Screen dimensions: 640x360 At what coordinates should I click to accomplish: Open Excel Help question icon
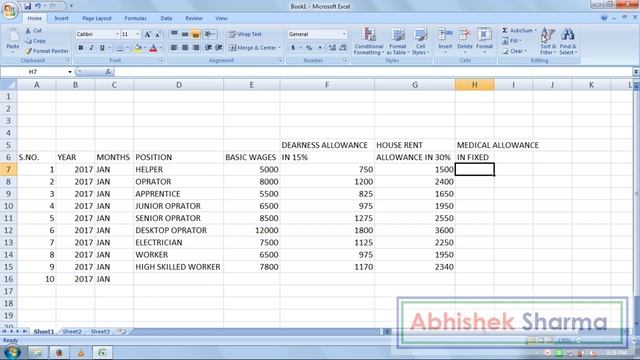pos(604,18)
